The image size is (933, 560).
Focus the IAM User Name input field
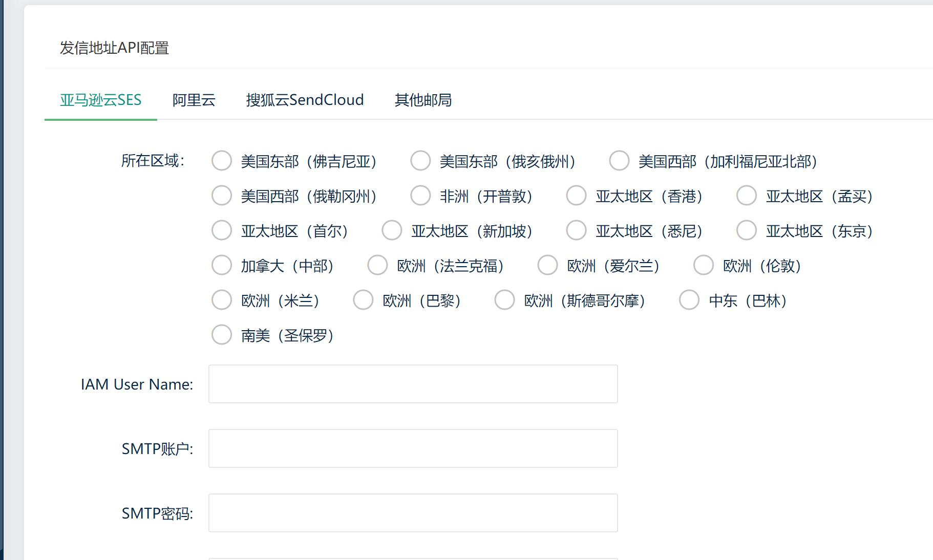coord(413,384)
